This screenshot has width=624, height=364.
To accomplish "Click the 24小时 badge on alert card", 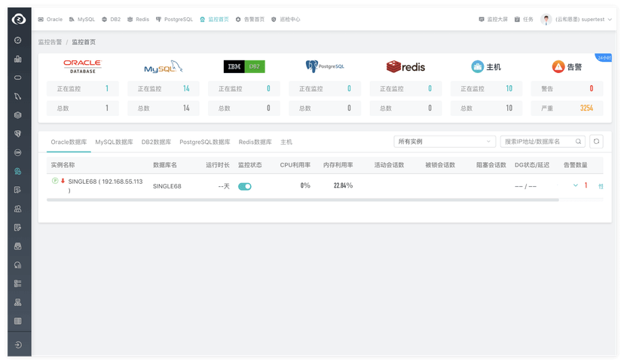I will tap(604, 58).
